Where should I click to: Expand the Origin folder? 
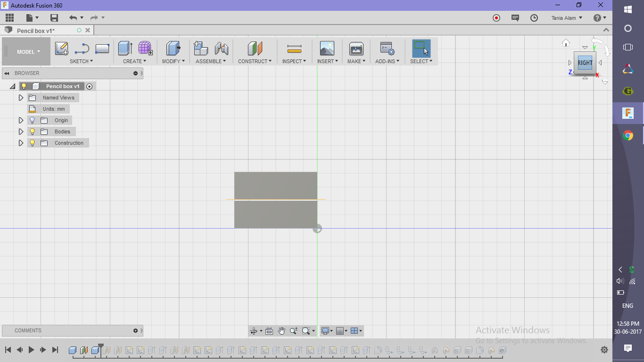21,120
